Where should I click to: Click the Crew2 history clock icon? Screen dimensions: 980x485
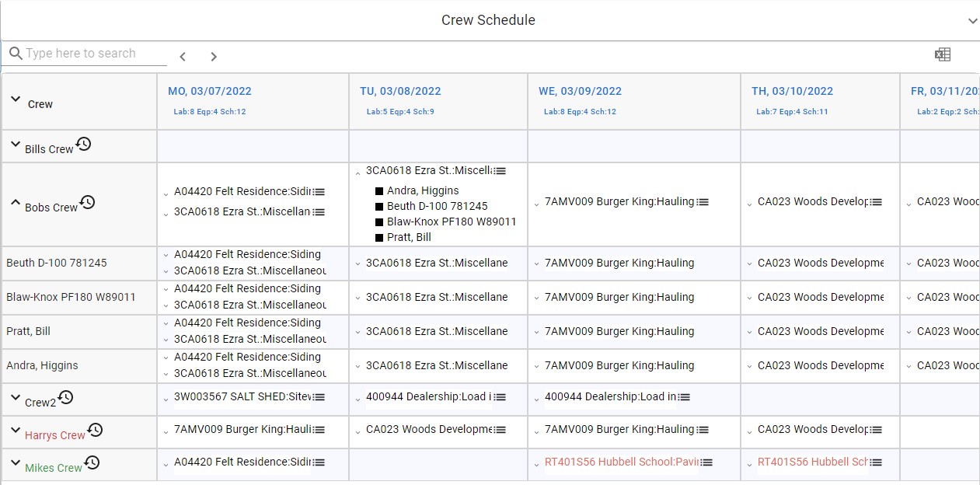coord(66,397)
